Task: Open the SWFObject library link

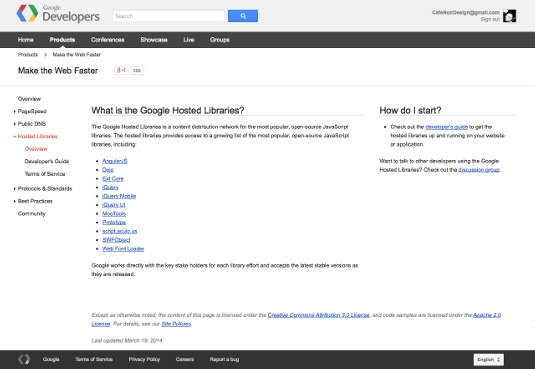Action: [116, 240]
